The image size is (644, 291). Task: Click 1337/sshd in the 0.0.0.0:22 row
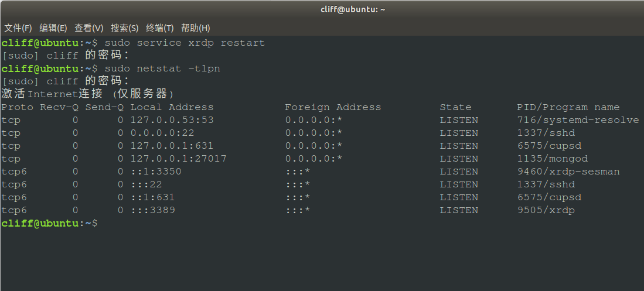click(x=546, y=133)
